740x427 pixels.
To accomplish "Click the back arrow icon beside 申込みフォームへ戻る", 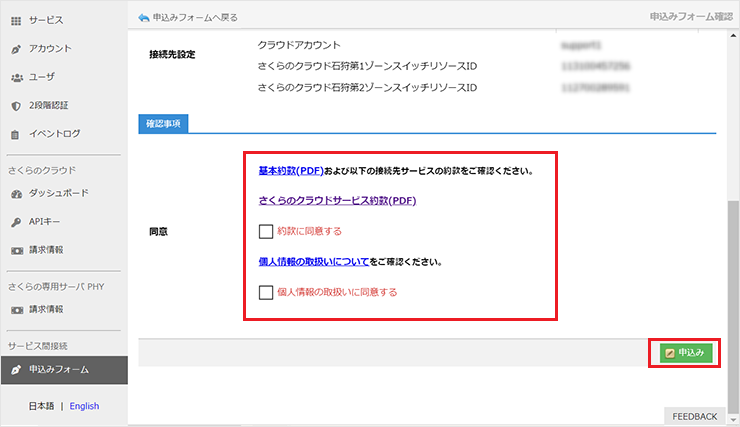I will pyautogui.click(x=143, y=18).
